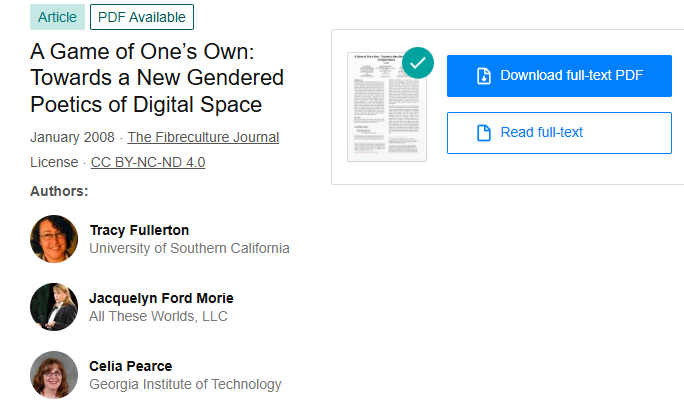Open the Jacquelyn Ford Morie author link
The width and height of the screenshot is (684, 420).
pyautogui.click(x=161, y=298)
